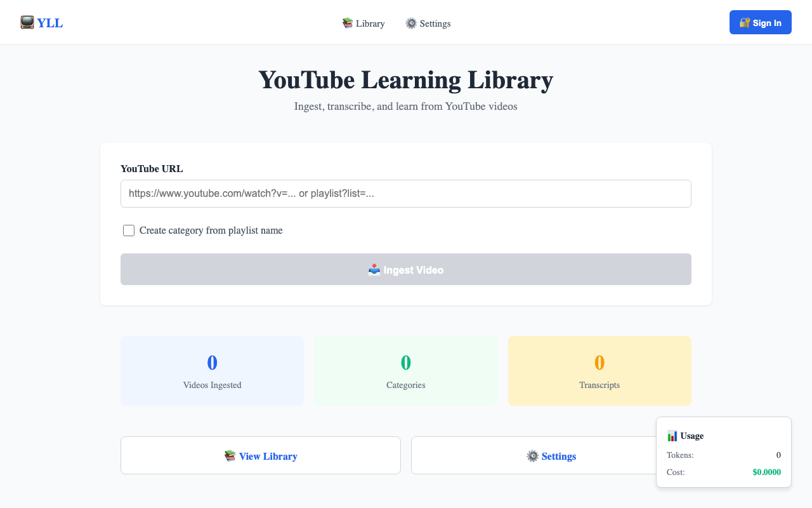Click the YLL brand link
812x508 pixels.
(42, 23)
